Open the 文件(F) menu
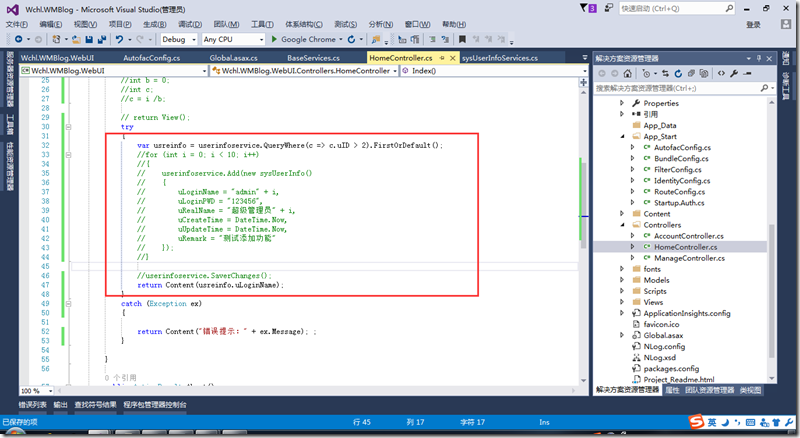 [17, 24]
